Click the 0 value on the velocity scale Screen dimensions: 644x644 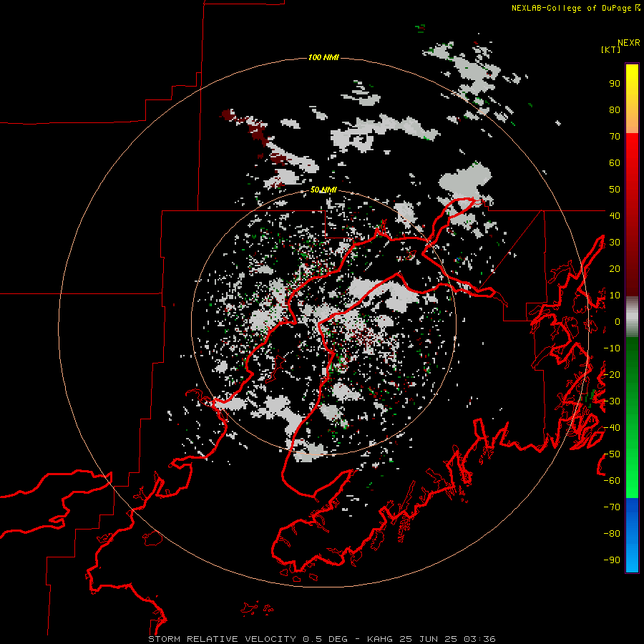tap(618, 321)
